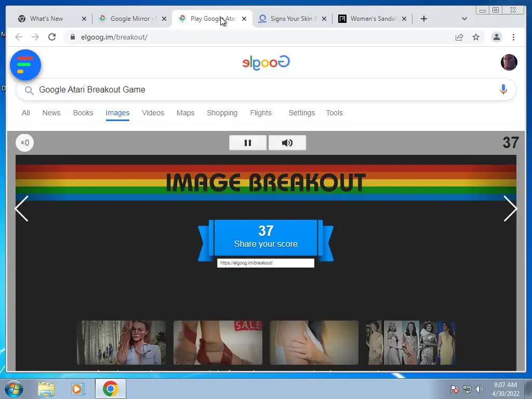Click the elgooG mirrored logo
Image resolution: width=532 pixels, height=399 pixels.
[266, 62]
